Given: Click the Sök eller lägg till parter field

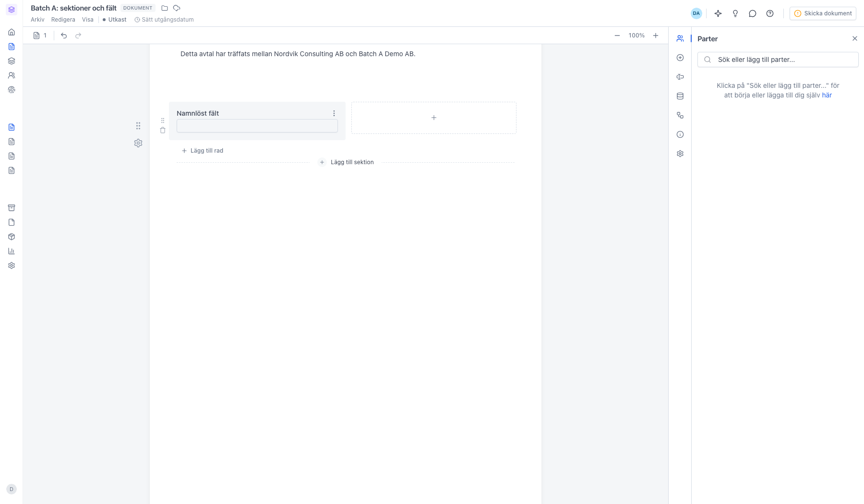Looking at the screenshot, I should (778, 60).
